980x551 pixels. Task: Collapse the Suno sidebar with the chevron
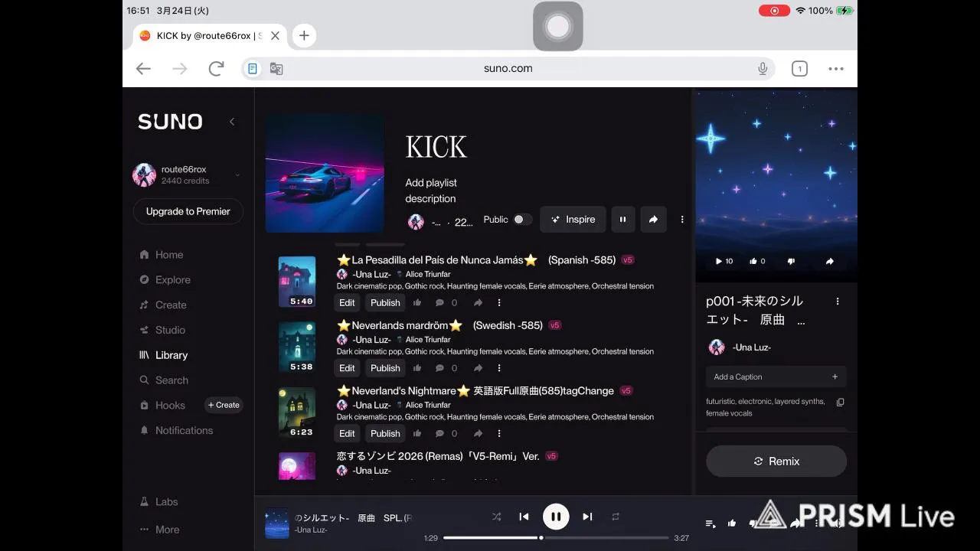point(232,122)
